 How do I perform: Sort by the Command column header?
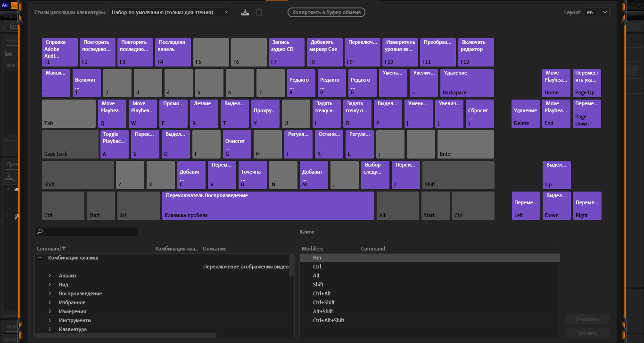tap(49, 249)
